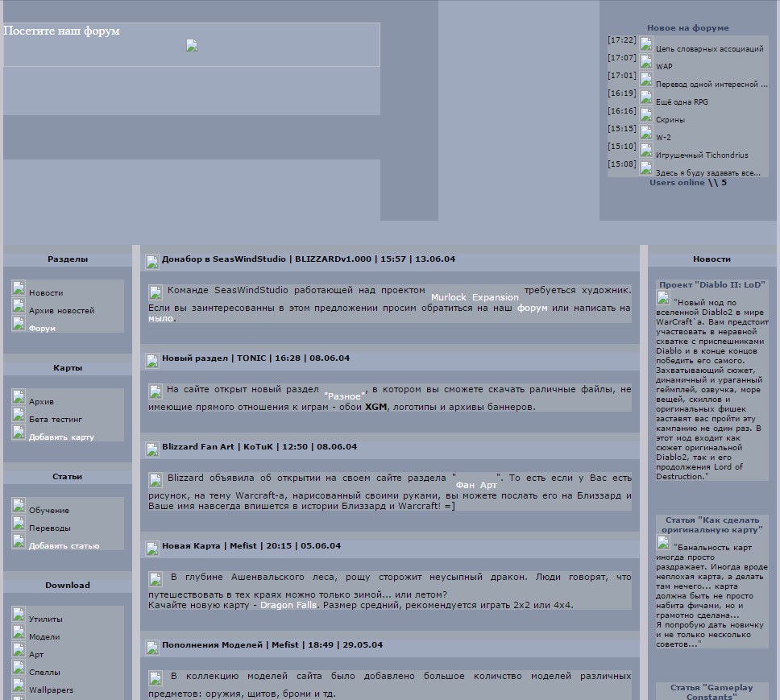Open 'Обучение' under Статьи
The width and height of the screenshot is (780, 700).
[x=48, y=511]
